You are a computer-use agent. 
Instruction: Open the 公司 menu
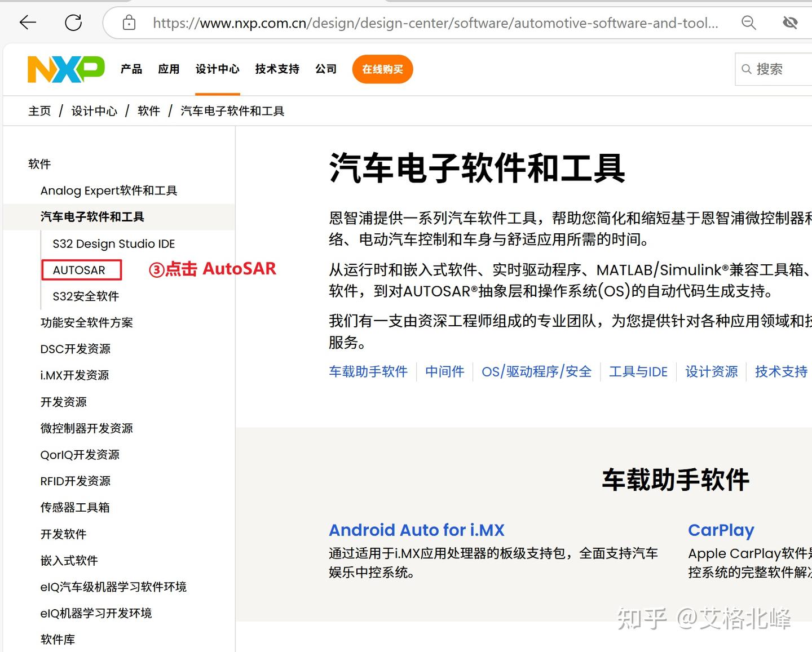[x=326, y=69]
